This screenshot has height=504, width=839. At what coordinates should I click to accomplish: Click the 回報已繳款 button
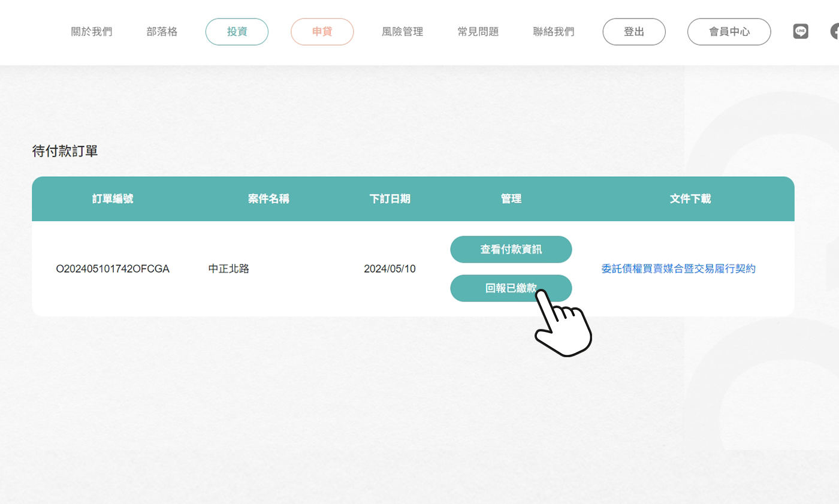(x=511, y=288)
